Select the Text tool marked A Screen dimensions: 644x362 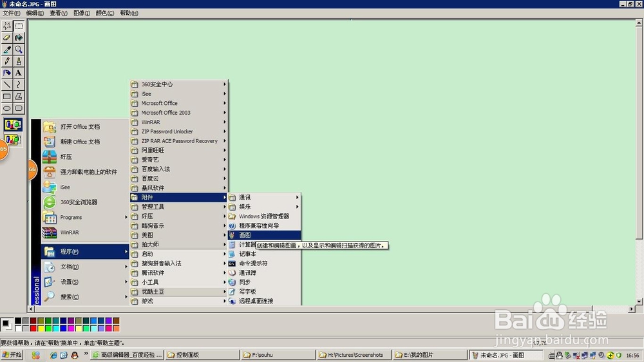click(x=19, y=73)
